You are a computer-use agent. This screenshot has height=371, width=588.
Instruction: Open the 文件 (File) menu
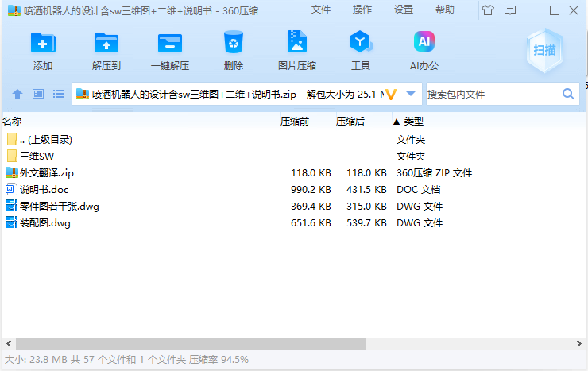coord(321,10)
